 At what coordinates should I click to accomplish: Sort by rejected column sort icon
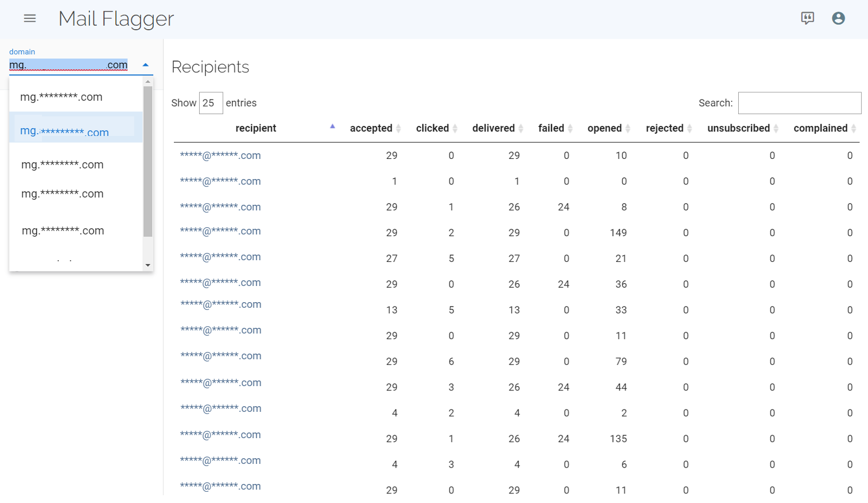tap(690, 129)
